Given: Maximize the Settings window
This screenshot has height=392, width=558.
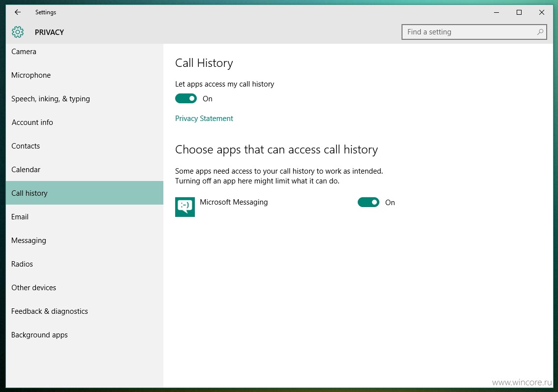Looking at the screenshot, I should click(519, 12).
